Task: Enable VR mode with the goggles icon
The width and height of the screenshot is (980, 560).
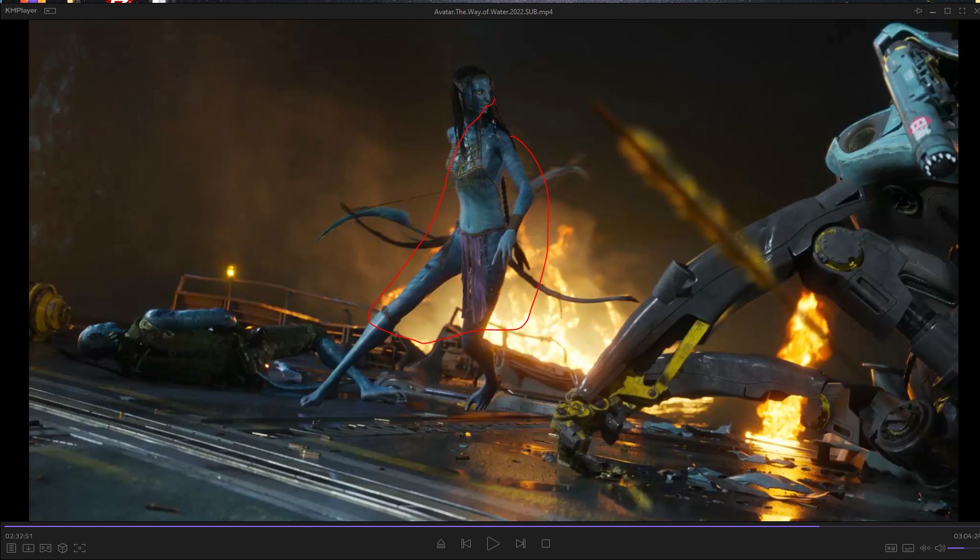Action: 46,548
